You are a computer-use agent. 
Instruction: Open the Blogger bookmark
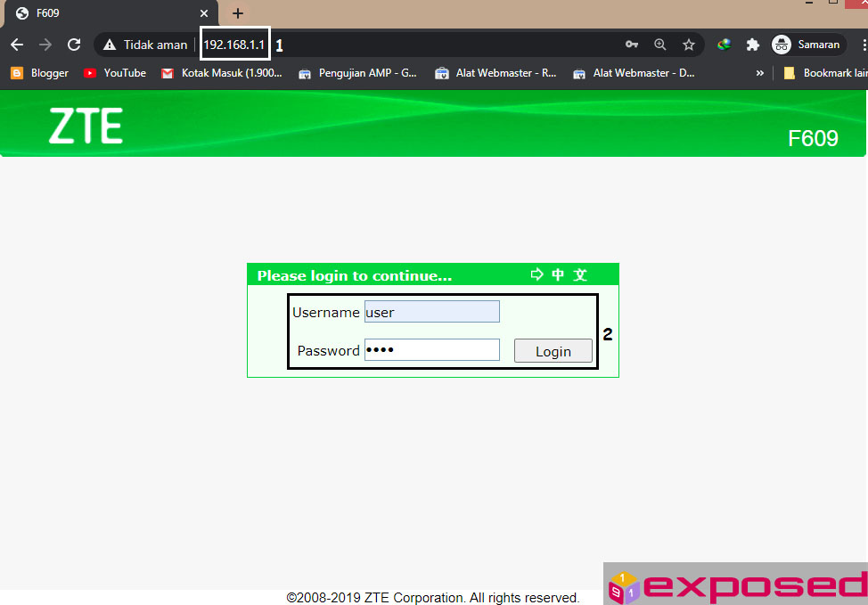coord(40,73)
